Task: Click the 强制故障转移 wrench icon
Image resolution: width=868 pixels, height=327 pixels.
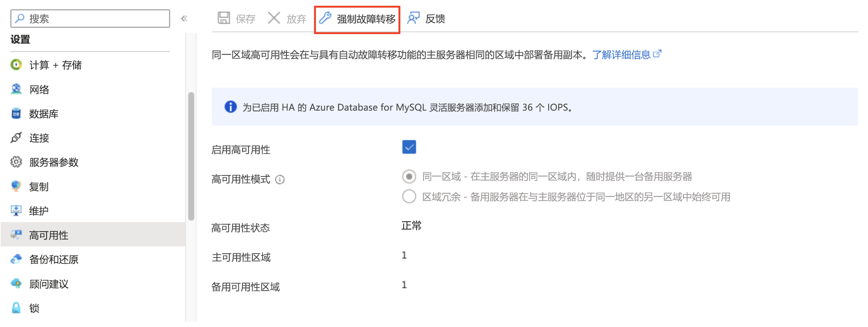Action: coord(325,18)
